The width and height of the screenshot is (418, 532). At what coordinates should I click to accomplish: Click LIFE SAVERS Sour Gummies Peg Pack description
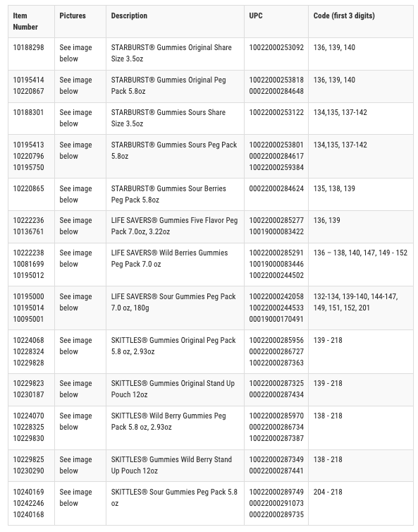point(173,302)
